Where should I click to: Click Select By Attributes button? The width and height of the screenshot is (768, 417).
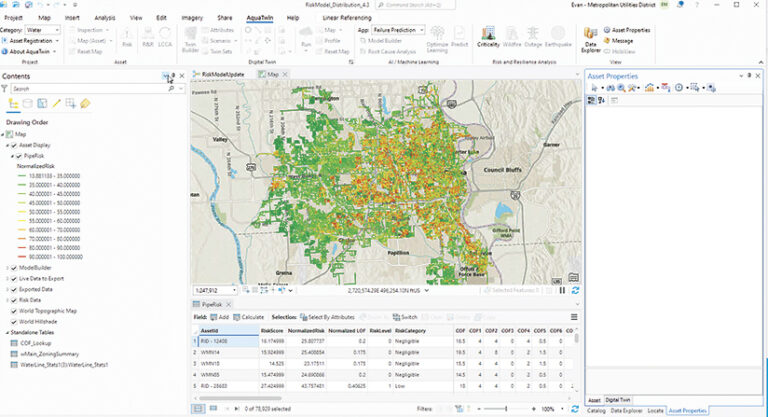tap(327, 317)
